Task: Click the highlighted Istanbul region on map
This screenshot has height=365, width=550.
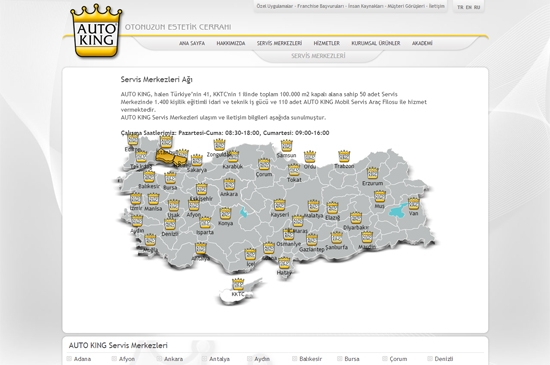Action: 171,158
